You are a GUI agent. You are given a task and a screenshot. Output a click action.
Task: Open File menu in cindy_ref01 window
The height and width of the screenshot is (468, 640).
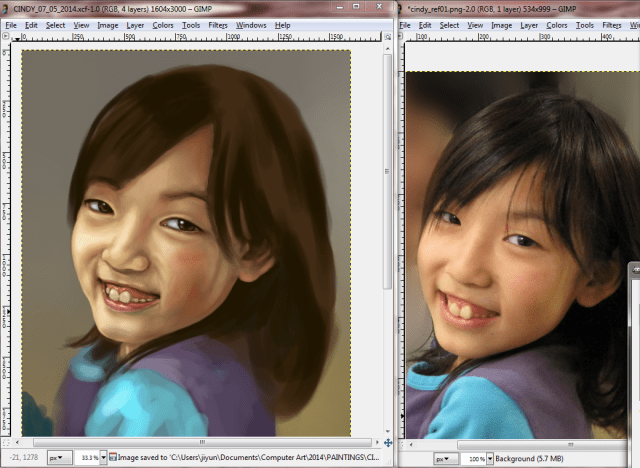(405, 25)
